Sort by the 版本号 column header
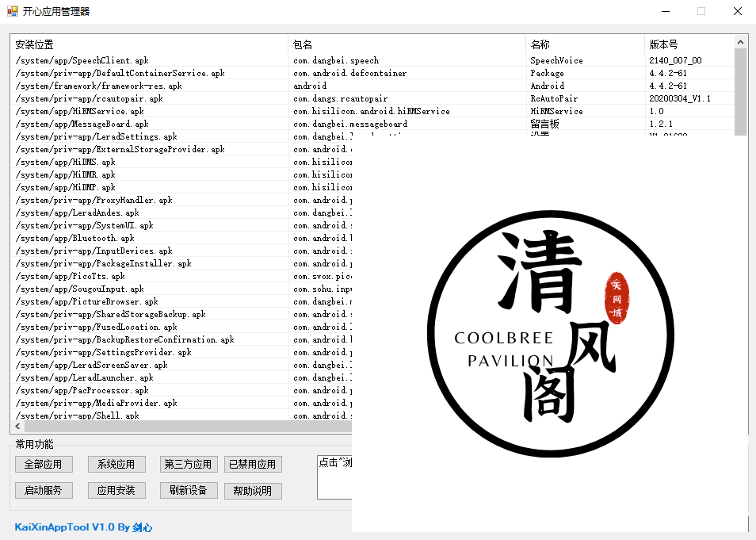Viewport: 756px width, 540px height. click(689, 44)
